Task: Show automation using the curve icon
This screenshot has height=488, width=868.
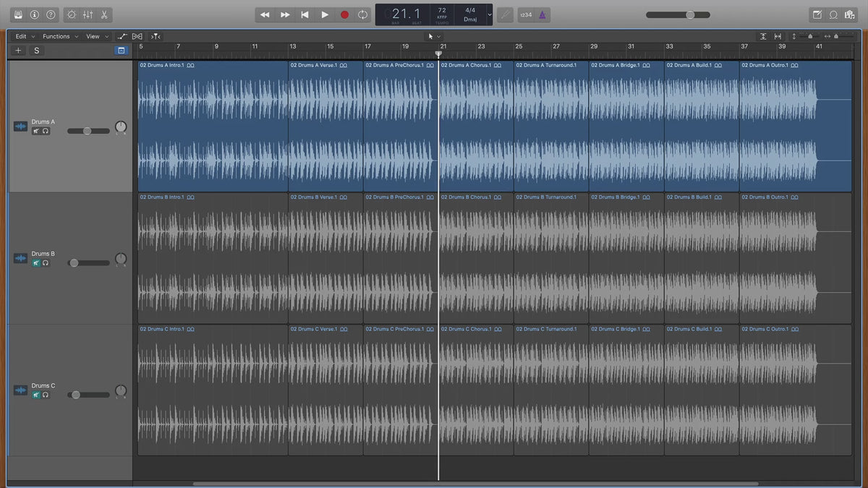Action: point(122,36)
